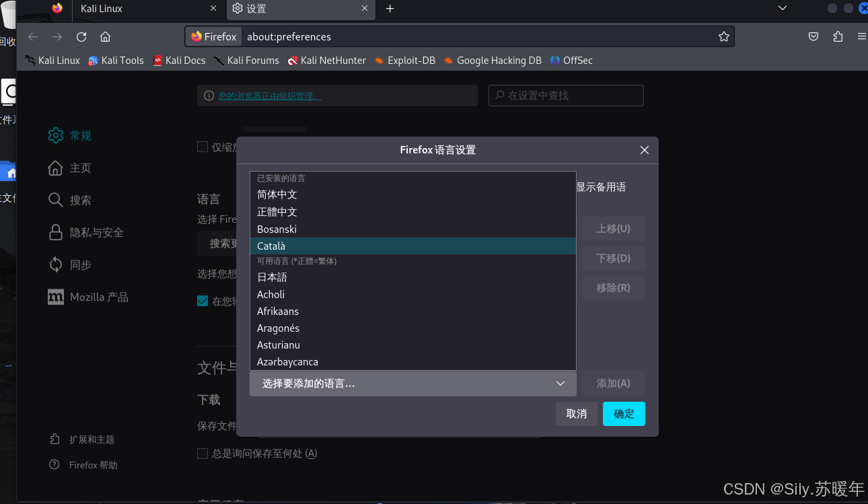Select Asturianu in available languages
This screenshot has width=868, height=504.
pos(412,345)
